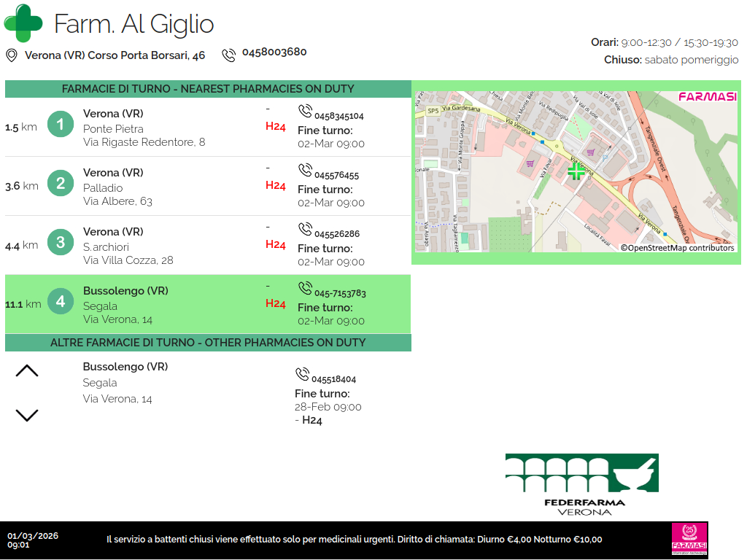Click the phone icon beside 0458003680
Viewport: 747px width, 560px height.
pos(229,55)
